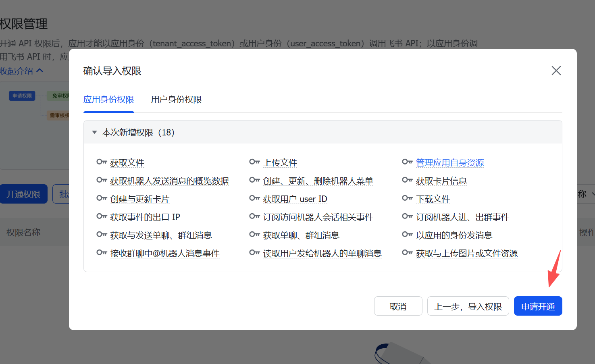Collapse the 本次新增权限 (18) section triangle
This screenshot has width=595, height=364.
pos(94,132)
